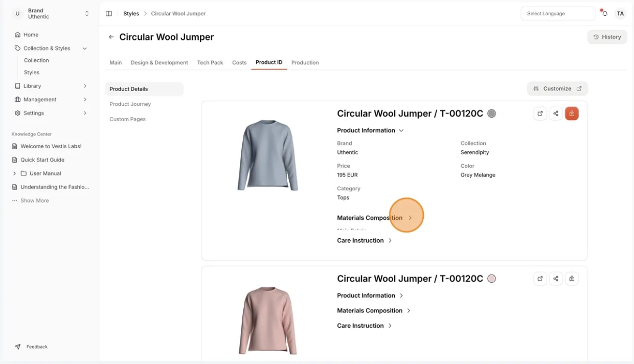634x364 pixels.
Task: Expand the User Manual folder chevron
Action: tap(15, 173)
